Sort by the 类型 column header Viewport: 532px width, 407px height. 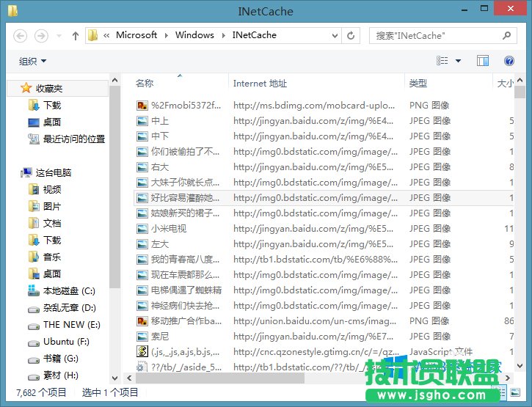[x=418, y=84]
